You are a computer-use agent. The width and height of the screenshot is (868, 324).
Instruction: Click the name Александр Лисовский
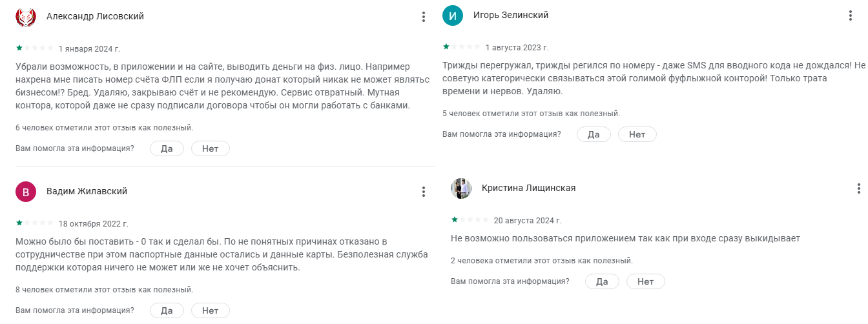[95, 17]
